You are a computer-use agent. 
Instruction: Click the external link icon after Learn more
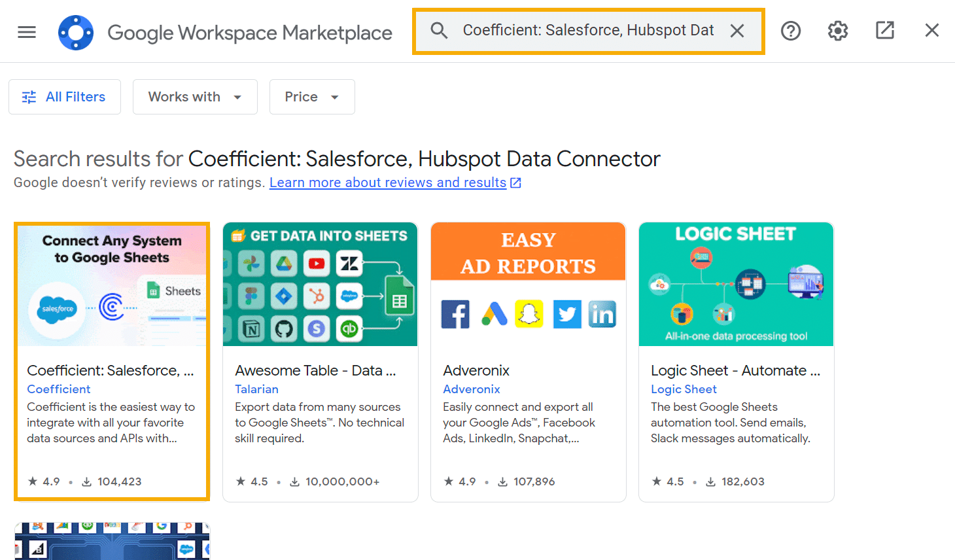(x=515, y=183)
